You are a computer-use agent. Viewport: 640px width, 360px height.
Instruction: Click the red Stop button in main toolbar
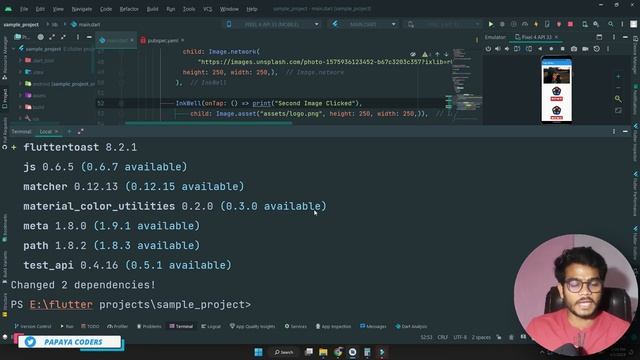[570, 24]
